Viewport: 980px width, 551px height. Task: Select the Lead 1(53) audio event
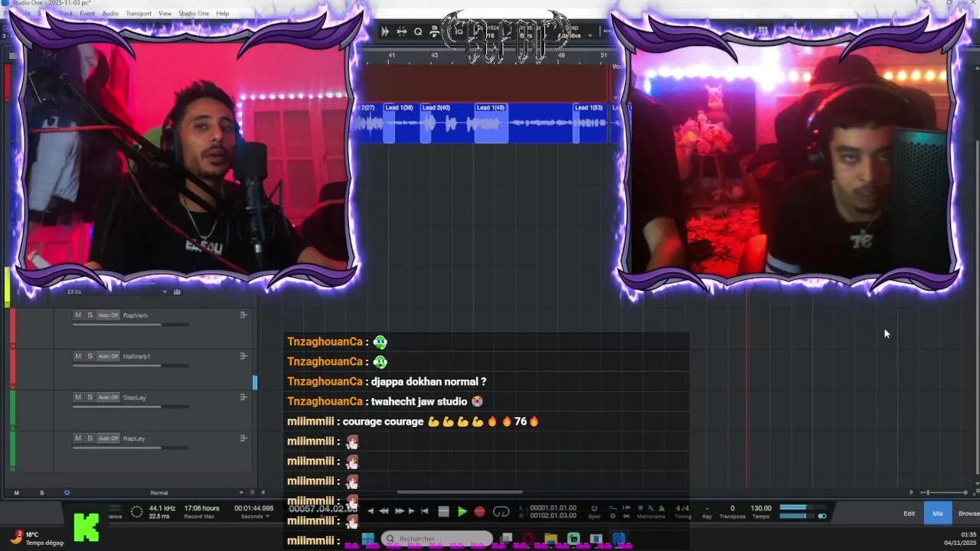click(x=590, y=122)
